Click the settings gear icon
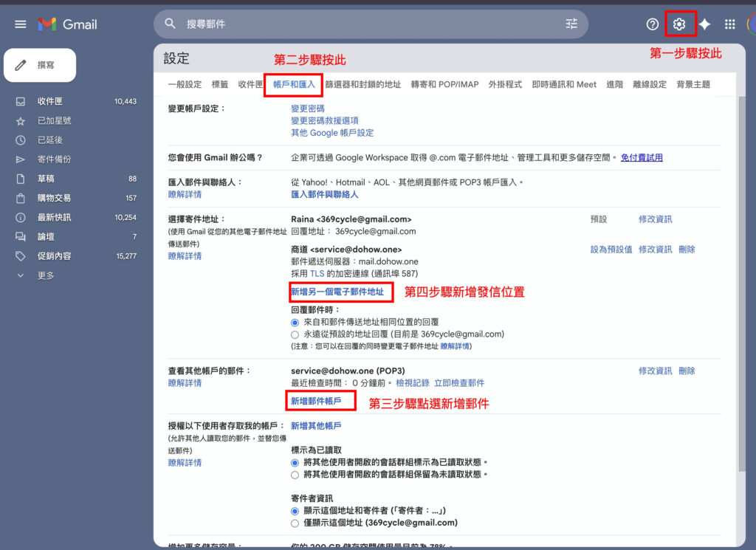Image resolution: width=756 pixels, height=550 pixels. pos(678,24)
